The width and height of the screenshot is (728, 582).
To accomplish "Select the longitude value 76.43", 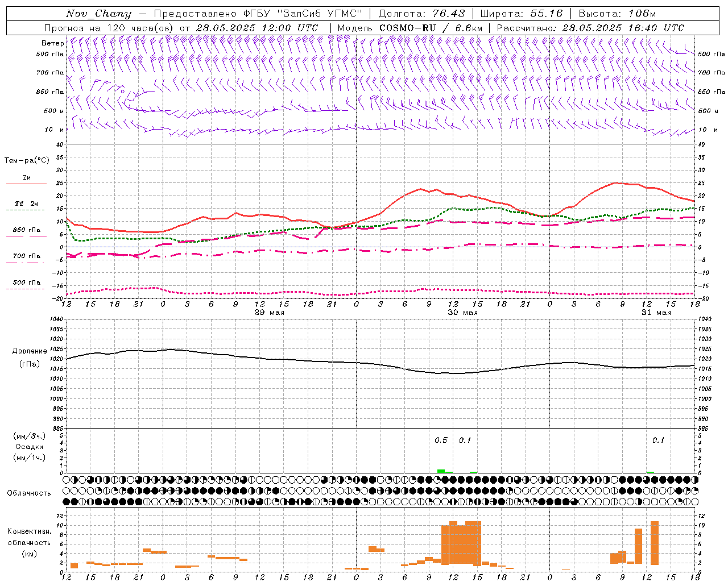I will click(x=448, y=14).
